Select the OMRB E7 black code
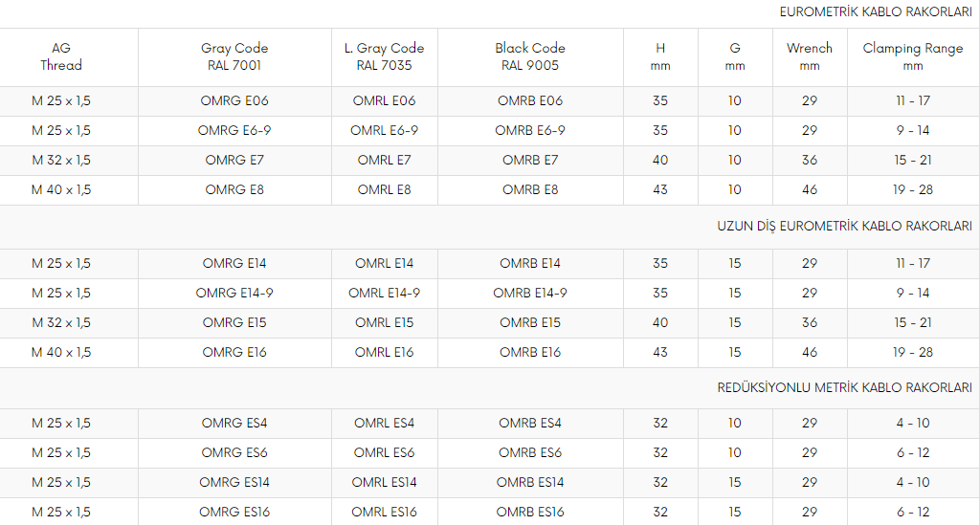980x525 pixels. 530,161
